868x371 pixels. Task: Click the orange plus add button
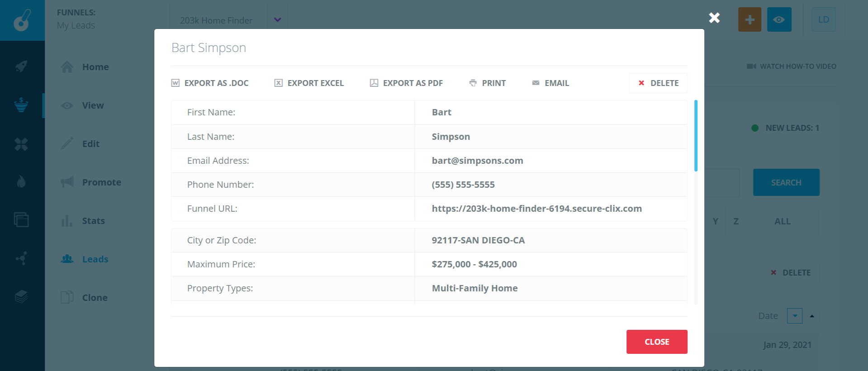click(x=749, y=19)
